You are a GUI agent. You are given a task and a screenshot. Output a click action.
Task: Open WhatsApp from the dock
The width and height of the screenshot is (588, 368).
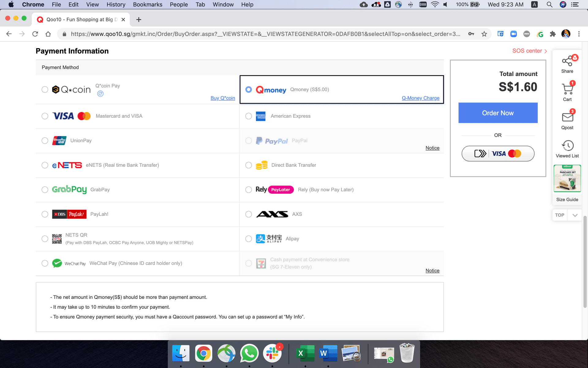click(249, 353)
